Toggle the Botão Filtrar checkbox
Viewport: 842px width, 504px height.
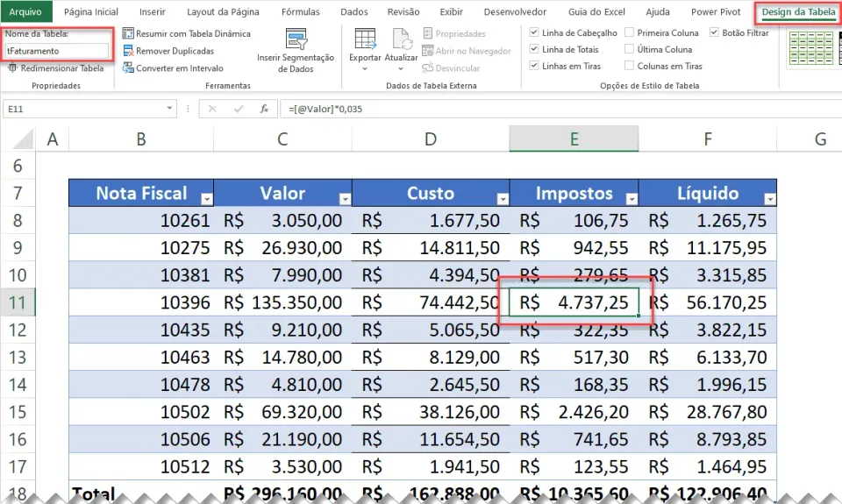714,32
